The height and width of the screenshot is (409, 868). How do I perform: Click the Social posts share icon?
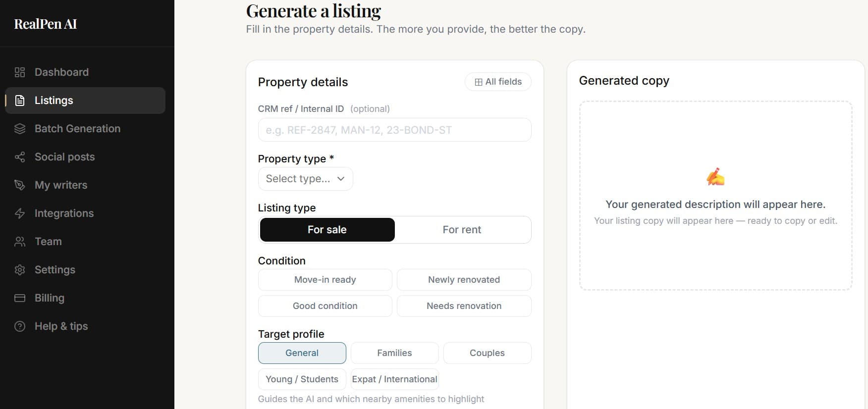click(x=20, y=157)
